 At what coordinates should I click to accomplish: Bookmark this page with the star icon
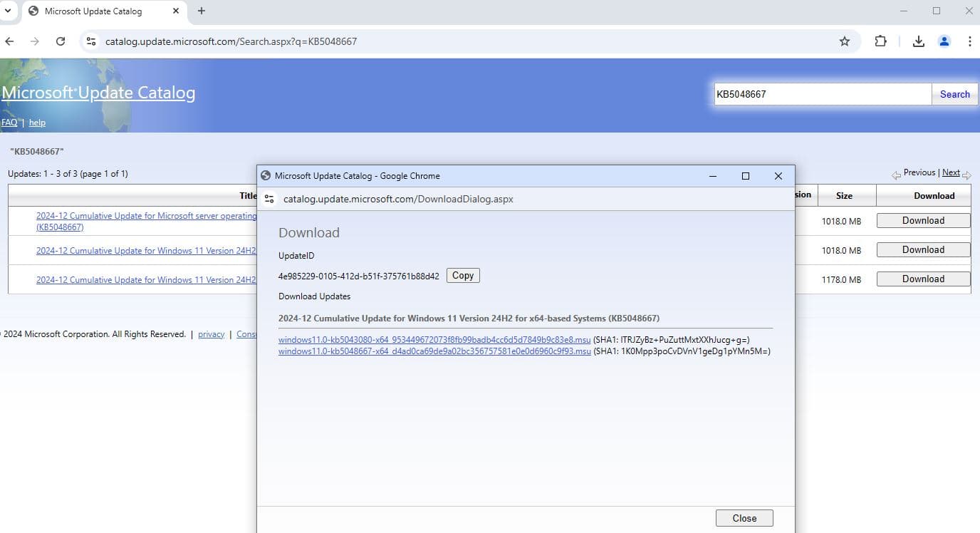click(845, 41)
